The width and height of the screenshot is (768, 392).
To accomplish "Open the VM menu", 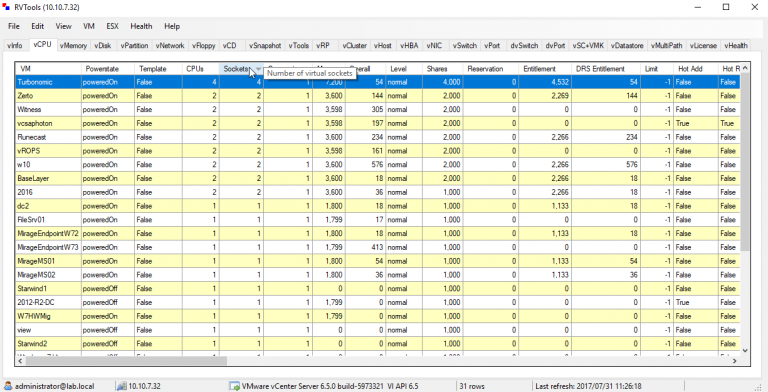I will pos(89,26).
